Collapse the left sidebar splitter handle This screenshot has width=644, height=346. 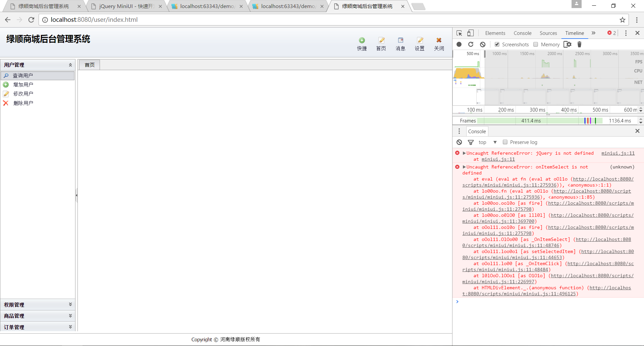[76, 195]
